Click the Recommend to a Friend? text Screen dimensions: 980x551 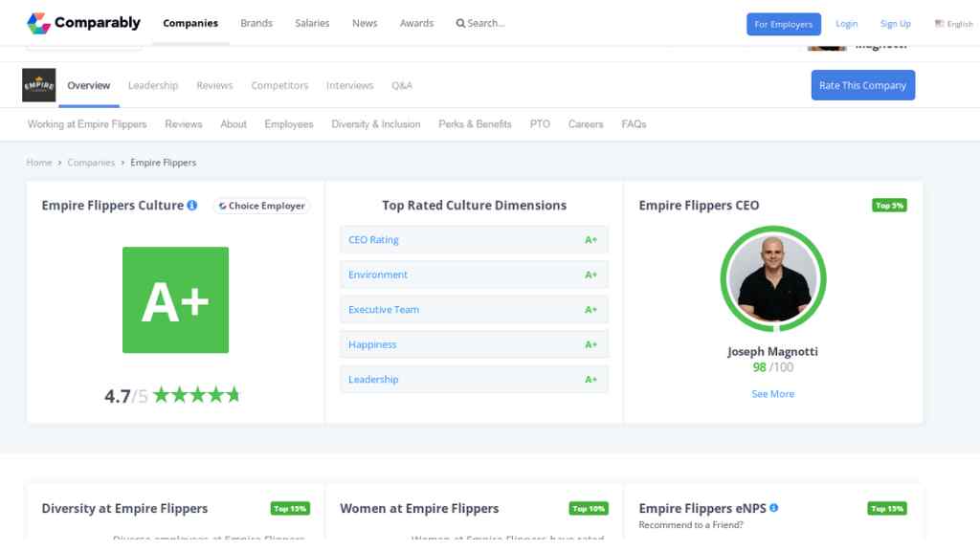click(x=691, y=525)
